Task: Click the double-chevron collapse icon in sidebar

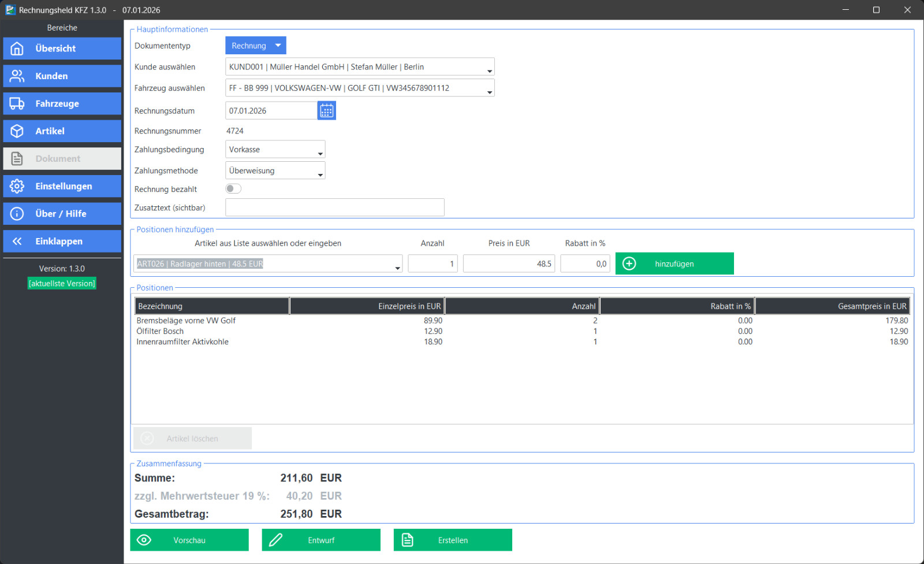Action: pyautogui.click(x=17, y=242)
